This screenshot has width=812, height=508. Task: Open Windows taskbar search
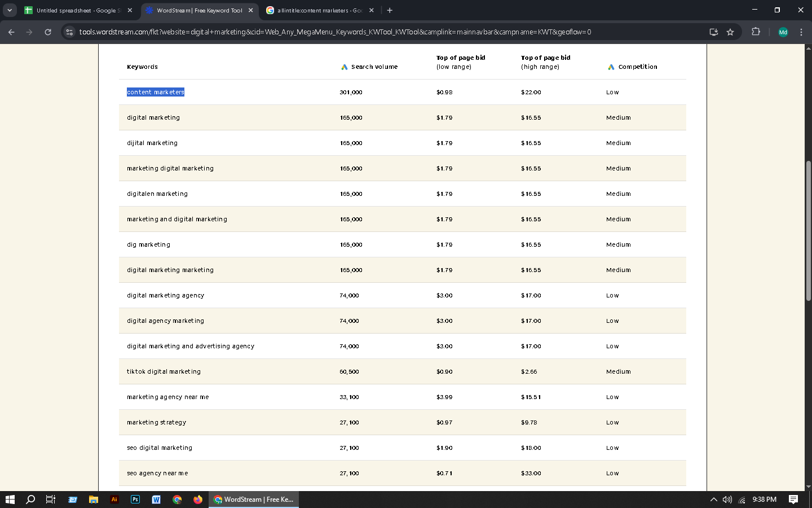(x=30, y=500)
